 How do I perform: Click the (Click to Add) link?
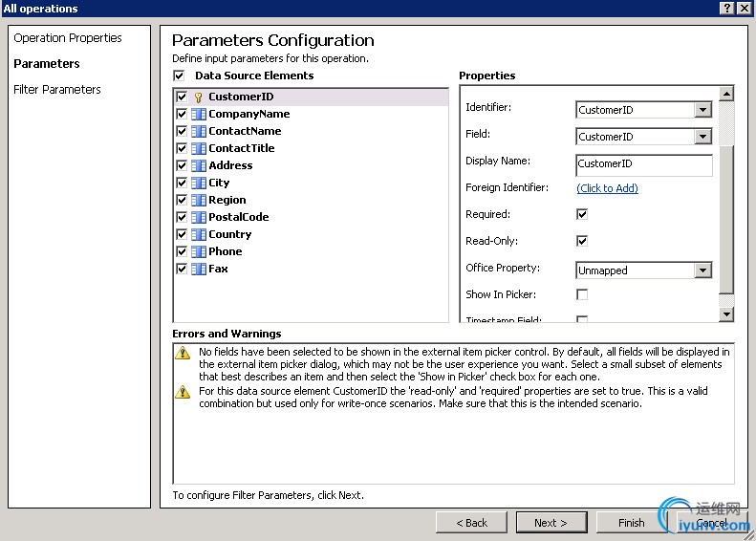(608, 188)
